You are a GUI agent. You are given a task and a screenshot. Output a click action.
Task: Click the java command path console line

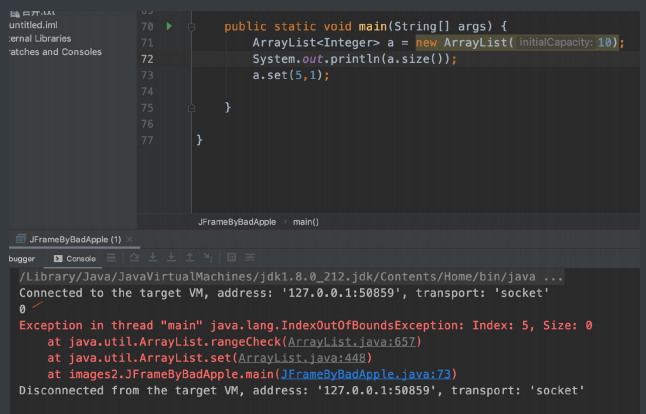click(291, 277)
